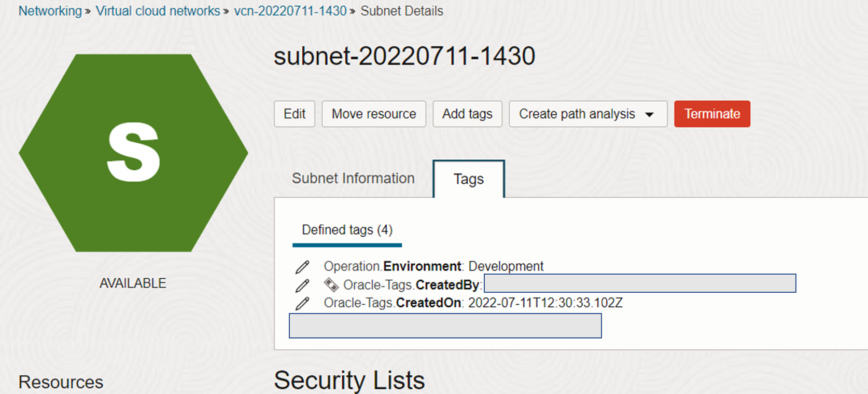Viewport: 868px width, 394px height.
Task: Go to Networking in the breadcrumb
Action: pos(50,11)
